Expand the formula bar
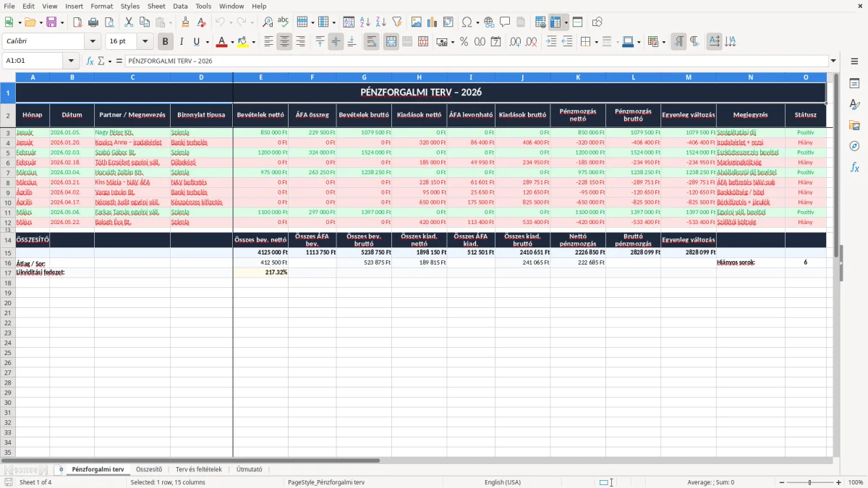The height and width of the screenshot is (488, 868). pos(833,61)
